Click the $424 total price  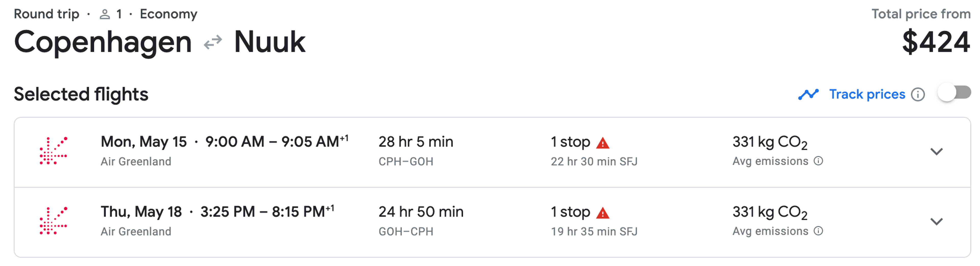pos(936,42)
